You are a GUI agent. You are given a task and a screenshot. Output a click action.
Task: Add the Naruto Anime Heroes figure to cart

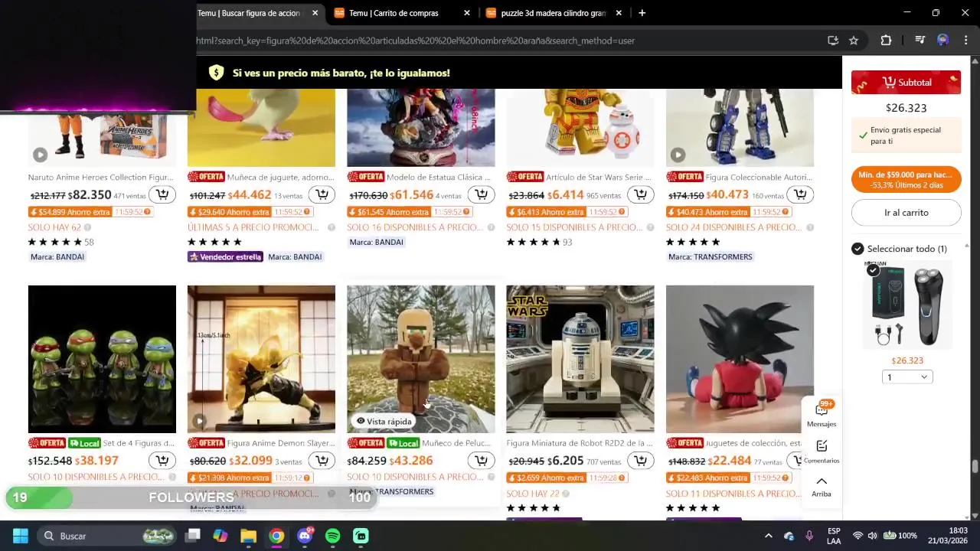coord(162,194)
